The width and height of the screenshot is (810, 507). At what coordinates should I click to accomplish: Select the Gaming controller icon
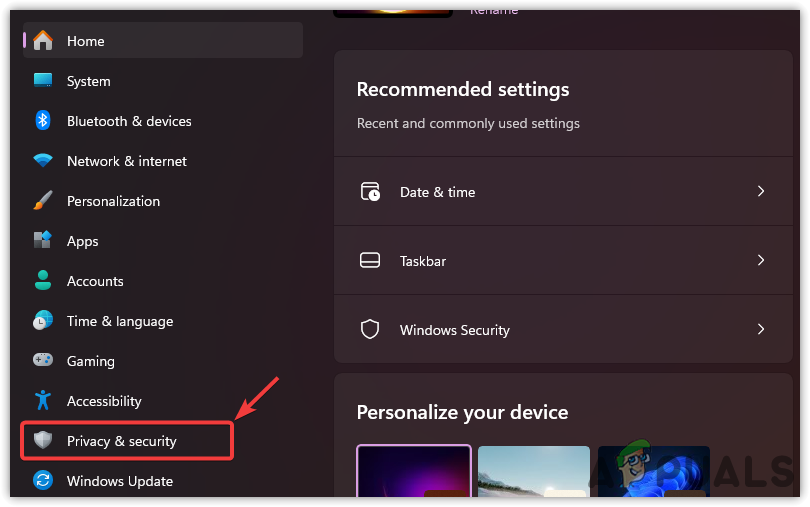coord(43,361)
